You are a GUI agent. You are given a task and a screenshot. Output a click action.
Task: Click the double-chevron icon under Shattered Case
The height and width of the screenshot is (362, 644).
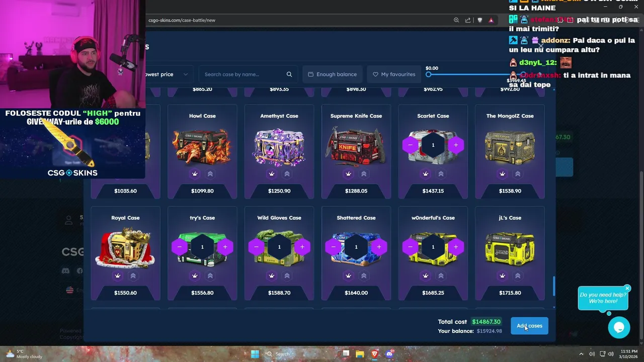click(364, 276)
